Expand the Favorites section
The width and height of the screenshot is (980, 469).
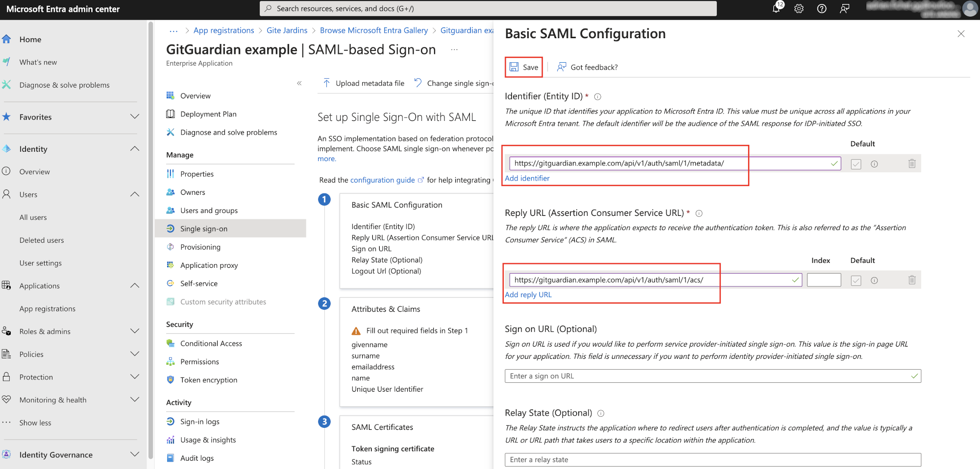point(135,117)
